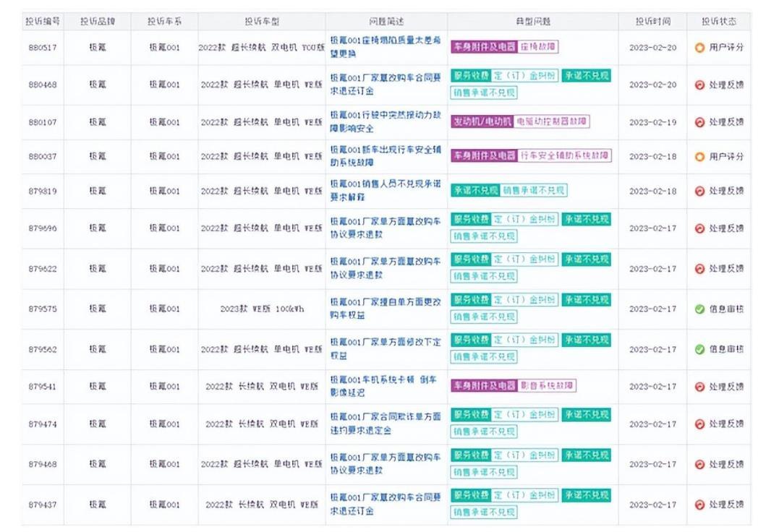
Task: Click the red 处理反馈 icon for complaint 879437
Action: pyautogui.click(x=699, y=505)
